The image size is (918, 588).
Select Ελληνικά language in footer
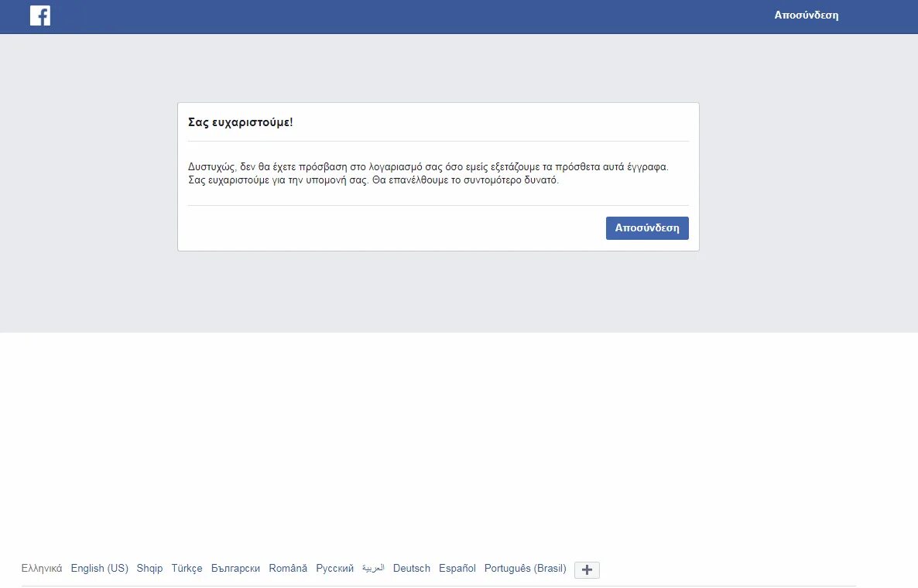point(42,568)
